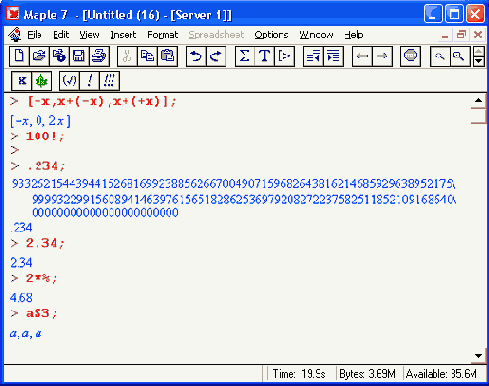The height and width of the screenshot is (386, 489).
Task: Open a worksheet via the folder icon
Action: click(39, 56)
